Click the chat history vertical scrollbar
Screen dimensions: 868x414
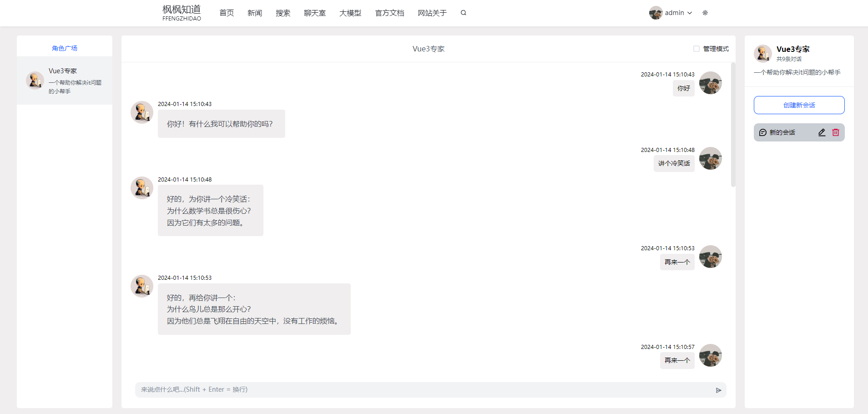(733, 125)
